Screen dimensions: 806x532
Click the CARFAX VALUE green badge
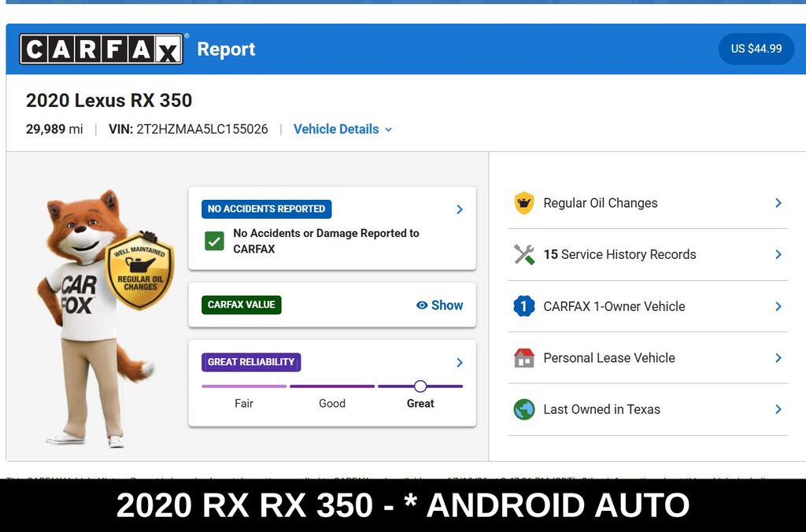tap(241, 305)
